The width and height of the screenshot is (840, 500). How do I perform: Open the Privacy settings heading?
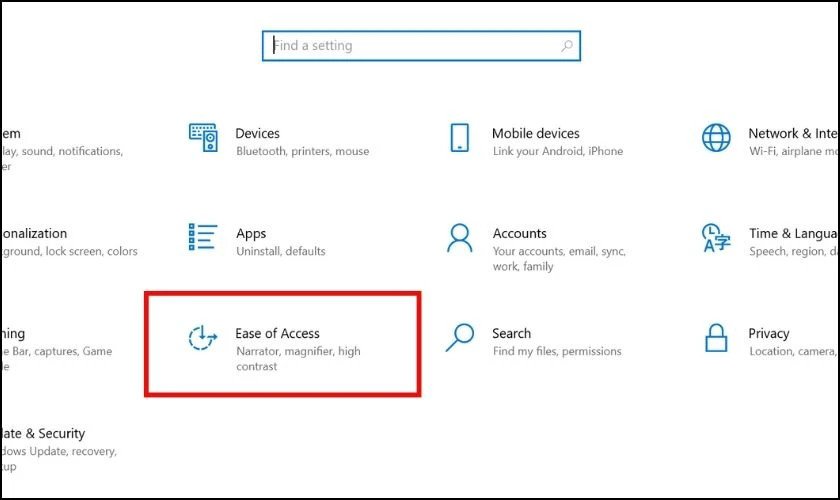(768, 333)
